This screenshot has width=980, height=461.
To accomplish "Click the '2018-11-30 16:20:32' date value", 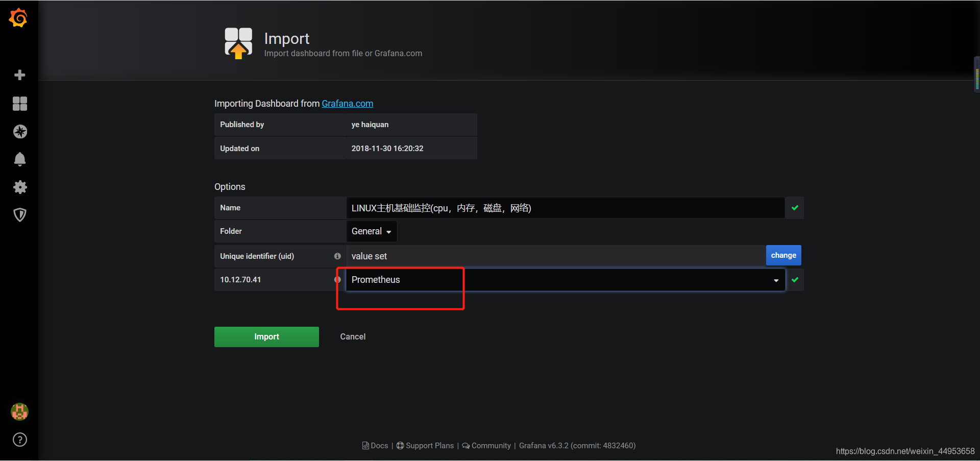I will click(387, 149).
